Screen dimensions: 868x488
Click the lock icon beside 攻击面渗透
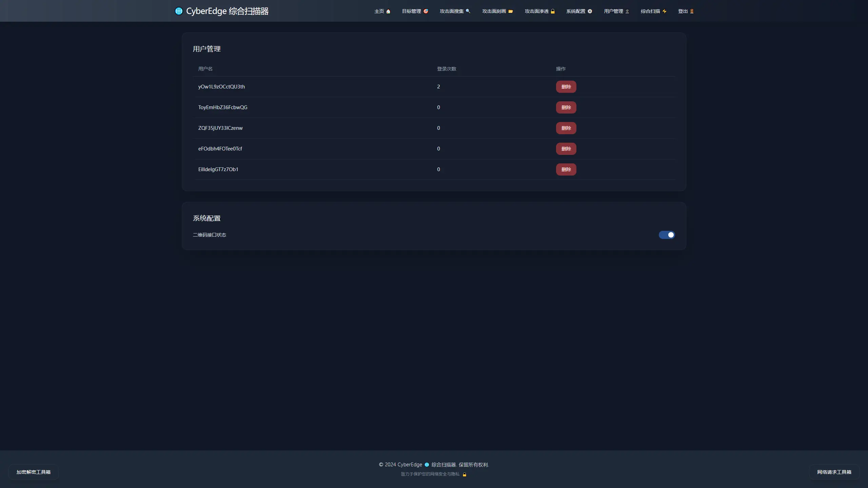tap(553, 12)
